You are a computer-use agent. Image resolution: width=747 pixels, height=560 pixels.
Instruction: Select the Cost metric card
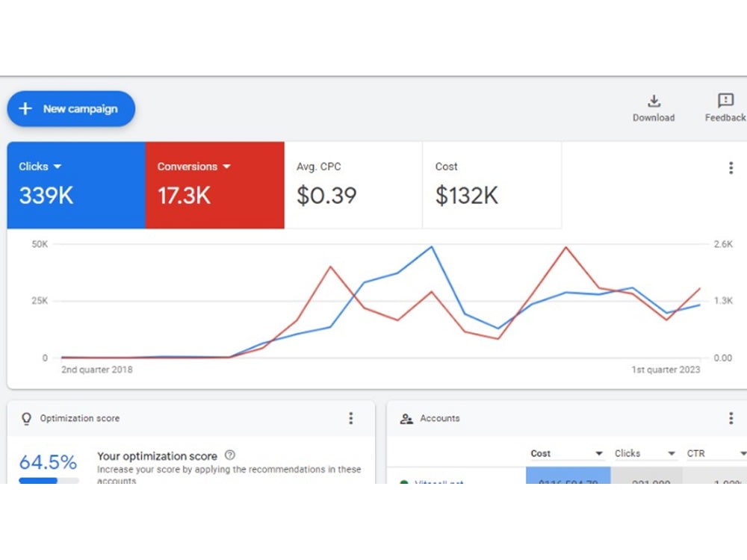click(492, 185)
